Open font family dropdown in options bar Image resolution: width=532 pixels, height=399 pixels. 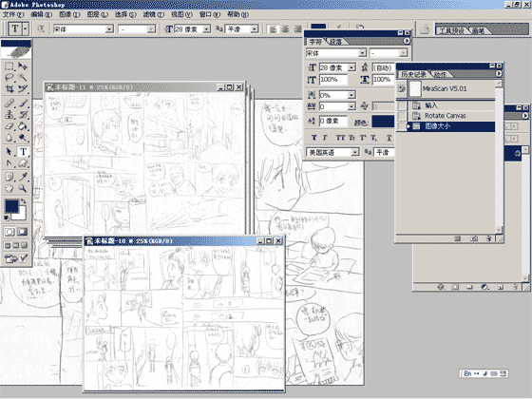[x=109, y=29]
